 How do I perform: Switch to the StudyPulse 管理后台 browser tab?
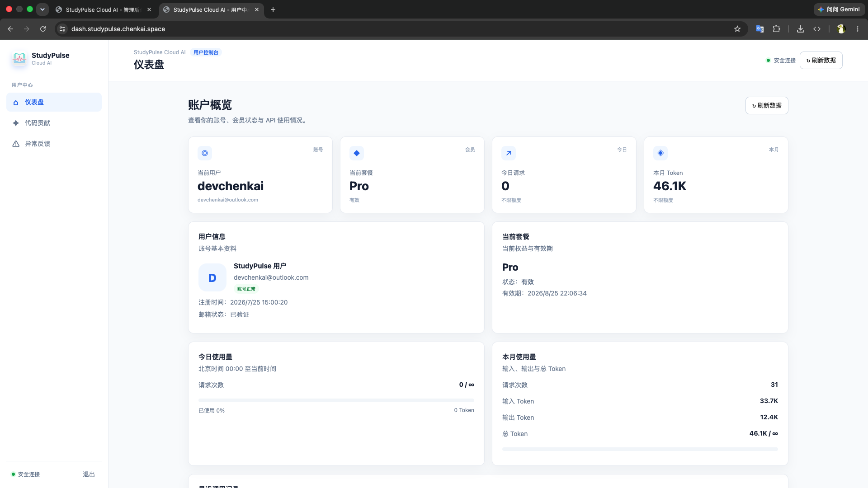103,9
